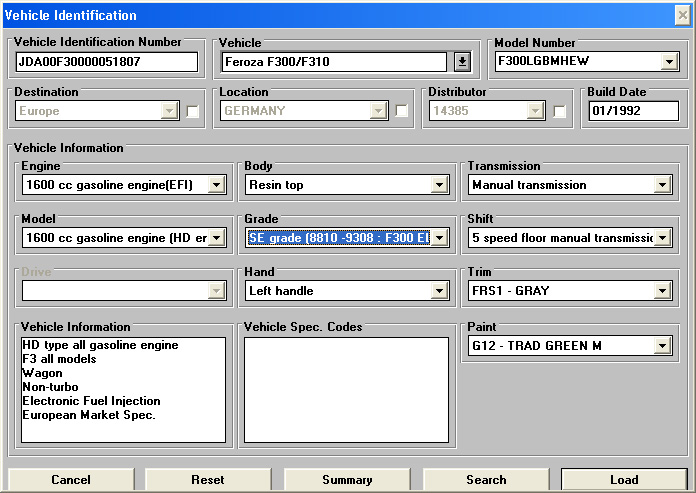Image resolution: width=696 pixels, height=493 pixels.
Task: Open the Paint color dropdown
Action: click(x=662, y=346)
